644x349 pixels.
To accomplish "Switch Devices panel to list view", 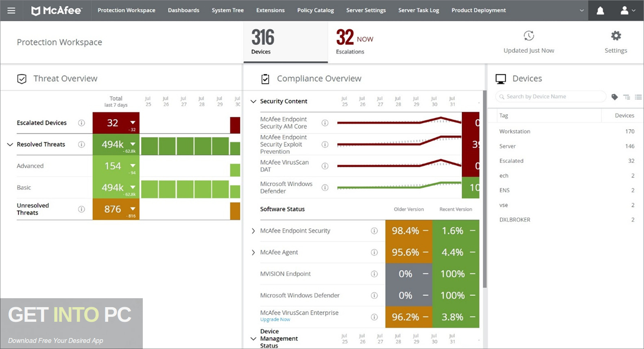I will point(638,97).
